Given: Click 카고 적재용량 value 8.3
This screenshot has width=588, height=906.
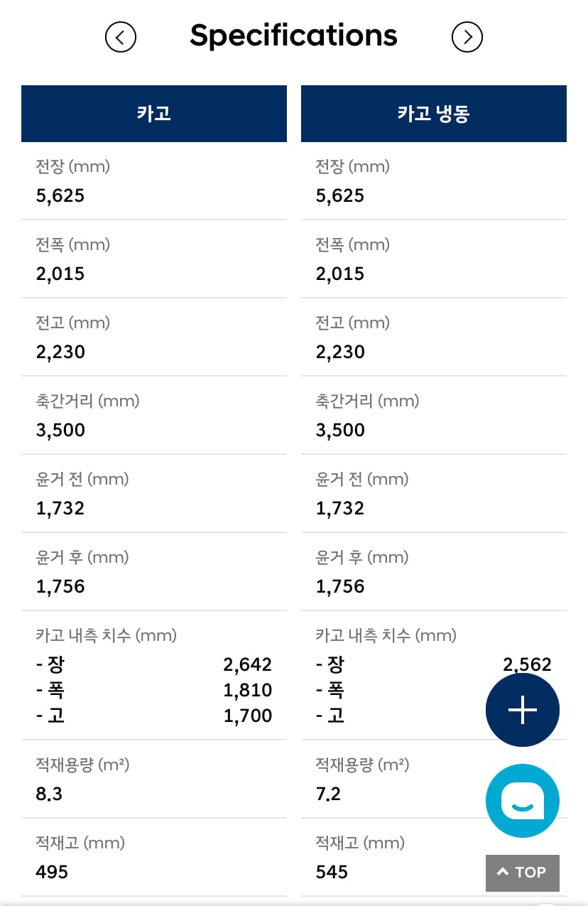Looking at the screenshot, I should [49, 794].
